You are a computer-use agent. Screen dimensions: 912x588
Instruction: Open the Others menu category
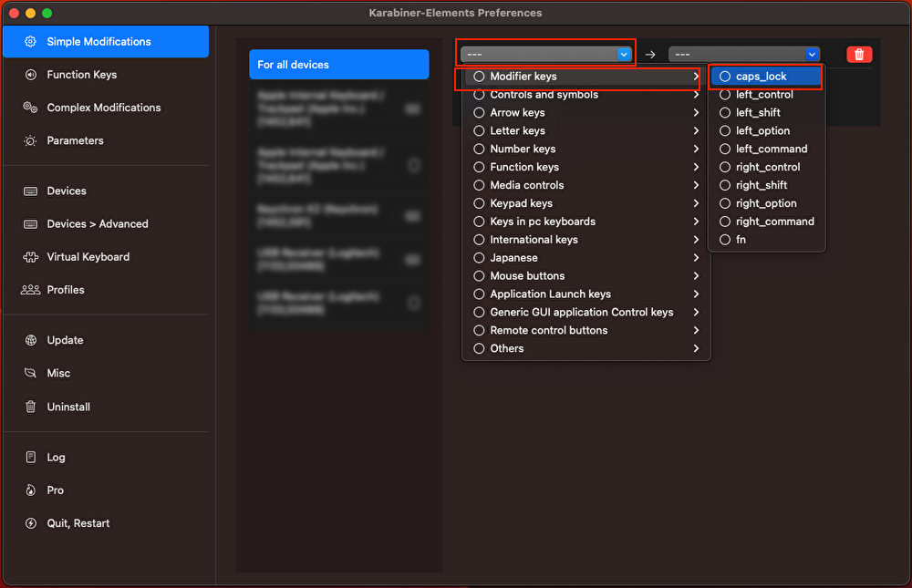pos(586,348)
